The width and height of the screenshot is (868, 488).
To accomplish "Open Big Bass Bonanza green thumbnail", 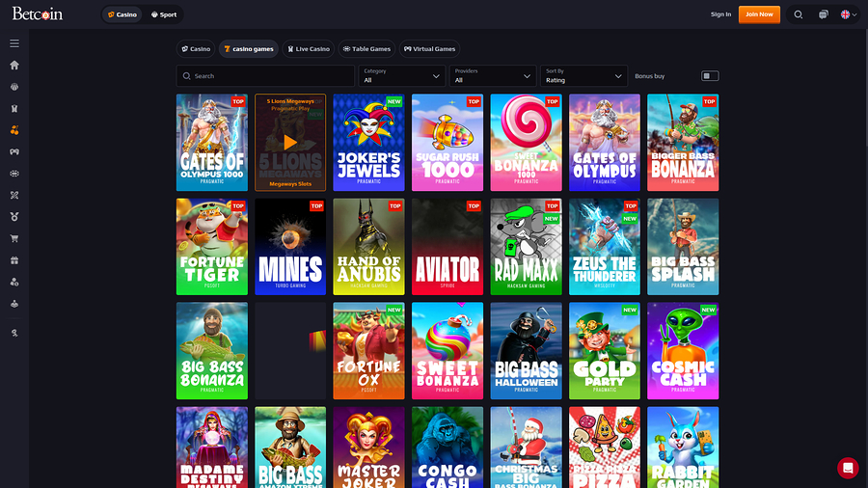I will pyautogui.click(x=212, y=351).
